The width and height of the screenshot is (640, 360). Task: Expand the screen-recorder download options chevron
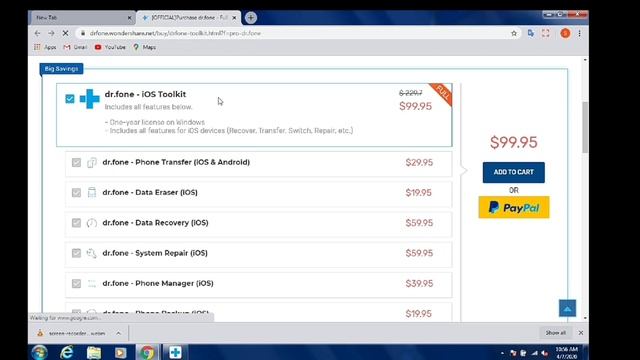(118, 333)
